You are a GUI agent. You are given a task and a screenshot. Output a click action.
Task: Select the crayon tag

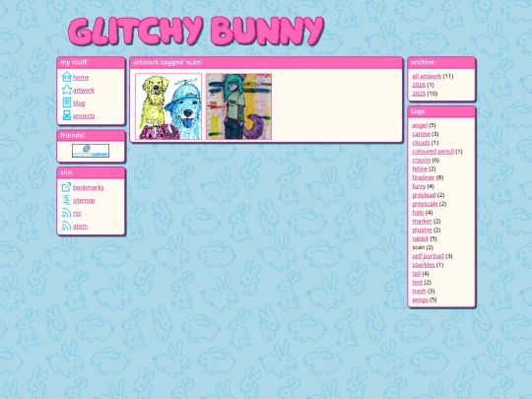[x=421, y=161]
